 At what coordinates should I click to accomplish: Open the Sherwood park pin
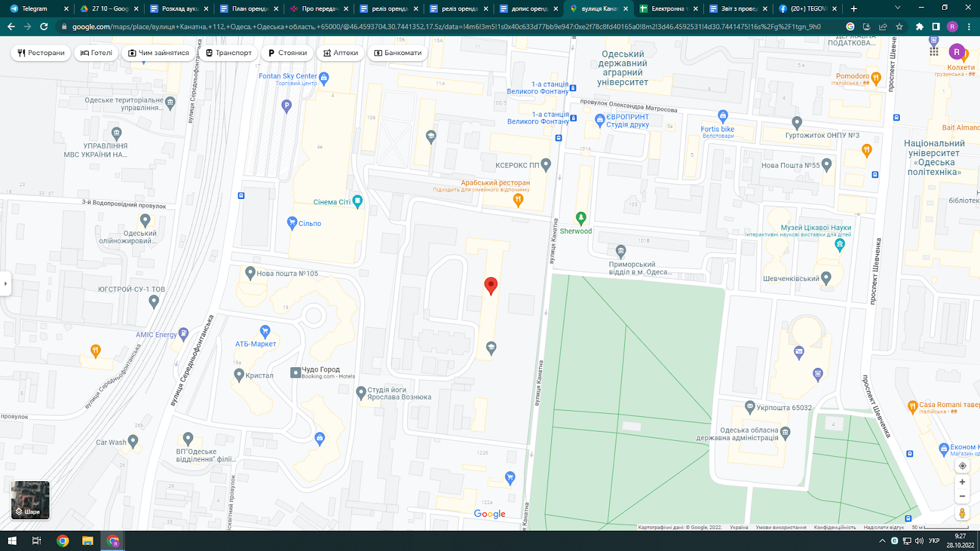581,218
